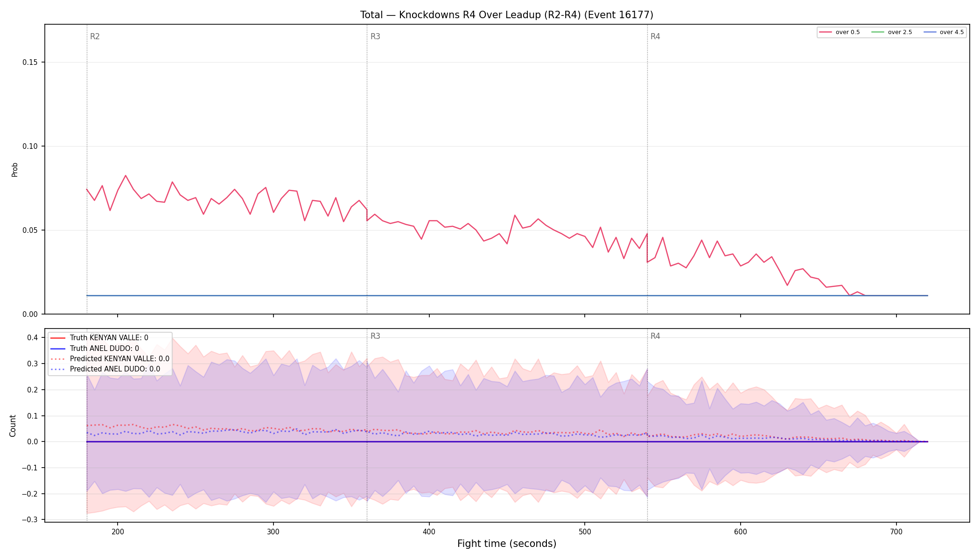Select the 'over 2.5' legend entry
The height and width of the screenshot is (560, 980).
pos(892,32)
